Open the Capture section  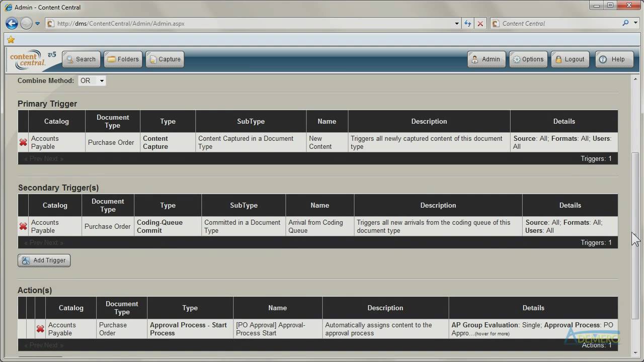click(x=165, y=59)
